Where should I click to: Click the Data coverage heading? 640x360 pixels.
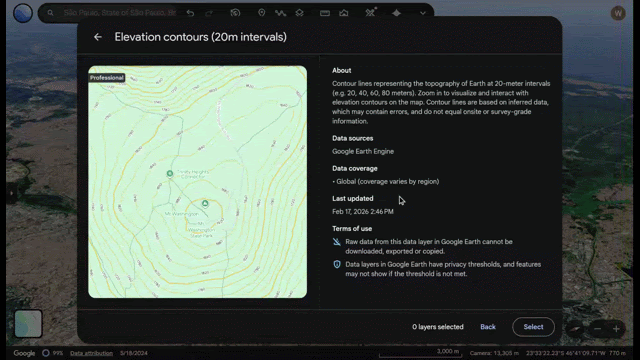pyautogui.click(x=355, y=169)
